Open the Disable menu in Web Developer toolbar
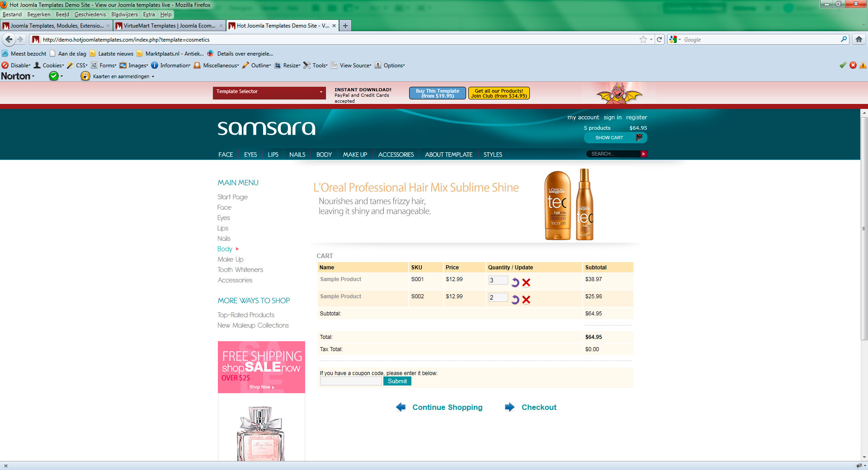This screenshot has width=868, height=470. tap(16, 65)
